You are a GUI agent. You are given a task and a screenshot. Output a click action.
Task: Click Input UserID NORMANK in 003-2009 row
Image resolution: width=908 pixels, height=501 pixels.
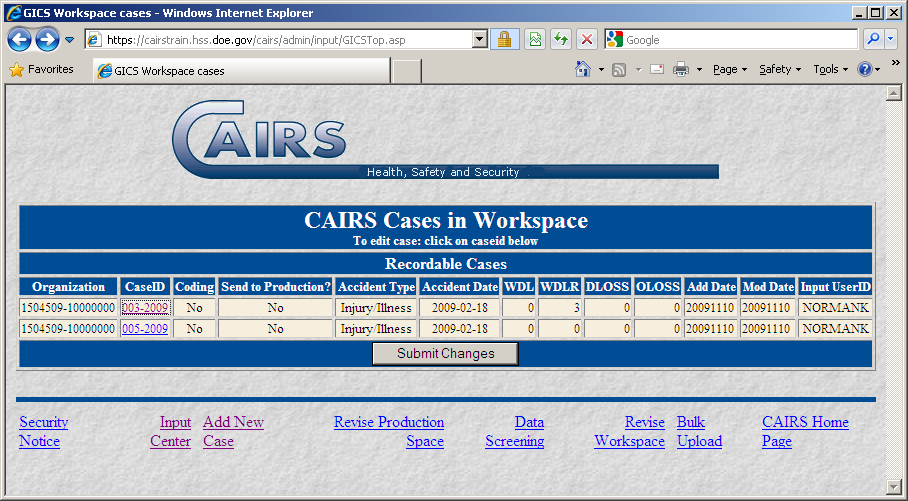[x=836, y=308]
